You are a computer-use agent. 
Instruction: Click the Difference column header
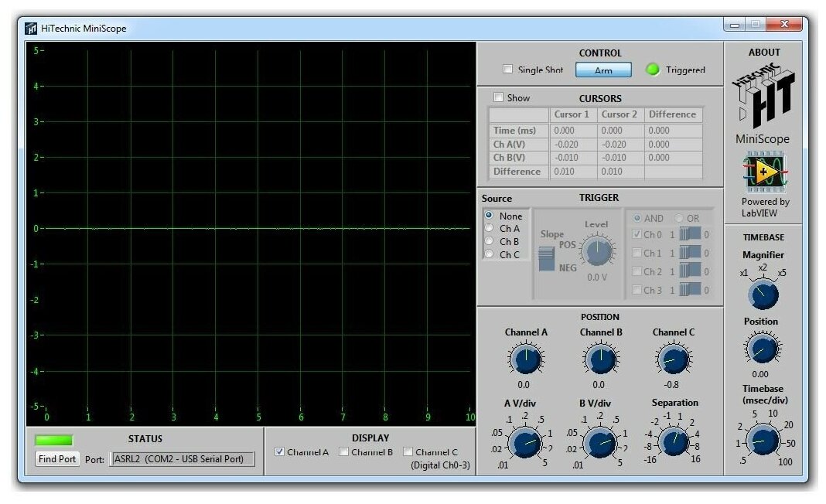(673, 114)
